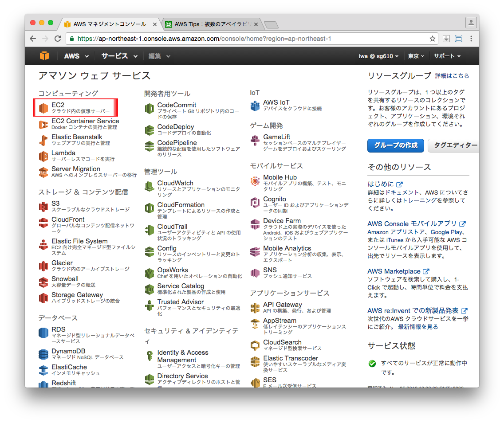Viewport: 504px width, 423px height.
Task: Open the S3 storage icon
Action: click(x=43, y=207)
